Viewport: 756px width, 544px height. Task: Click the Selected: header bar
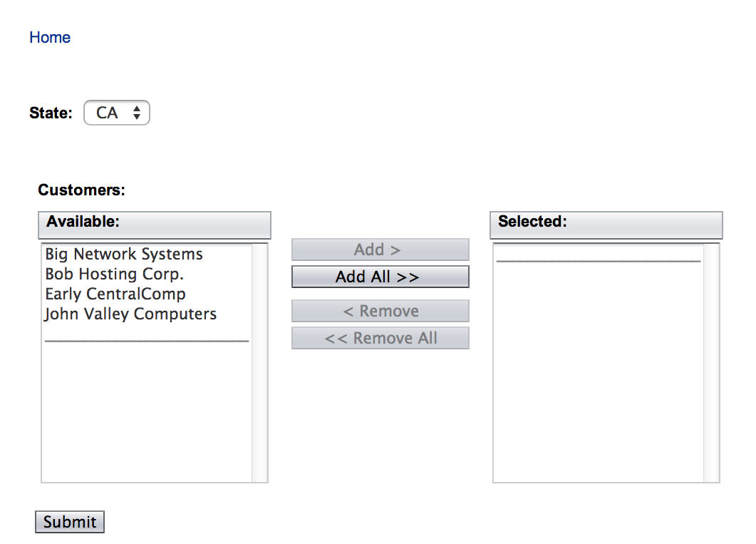click(606, 225)
